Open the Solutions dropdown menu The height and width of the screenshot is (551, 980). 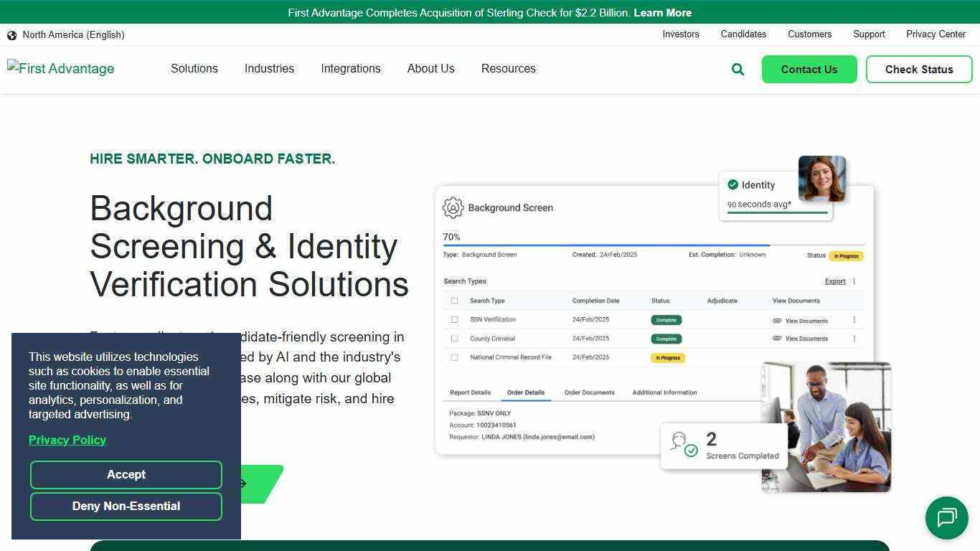pyautogui.click(x=194, y=69)
